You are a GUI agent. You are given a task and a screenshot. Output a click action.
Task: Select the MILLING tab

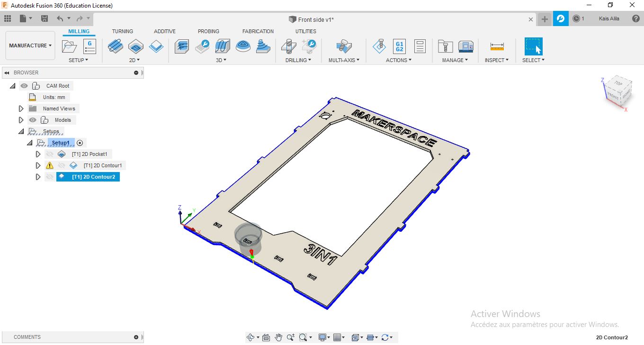(79, 31)
